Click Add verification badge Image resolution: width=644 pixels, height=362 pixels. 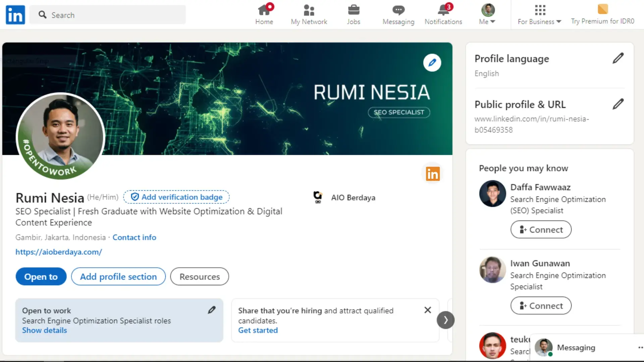click(176, 197)
